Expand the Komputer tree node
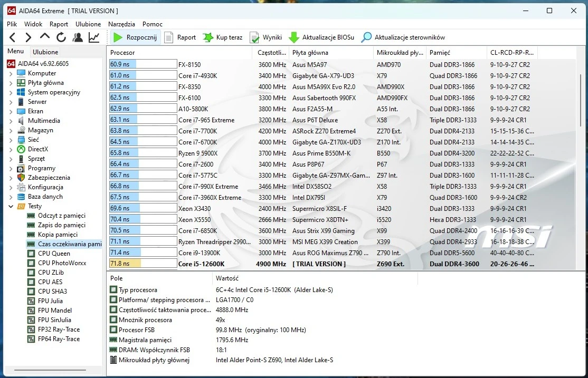The image size is (588, 378). coord(11,73)
